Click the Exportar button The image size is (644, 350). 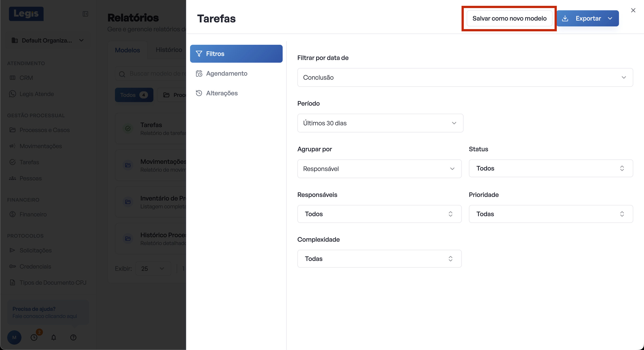point(588,18)
